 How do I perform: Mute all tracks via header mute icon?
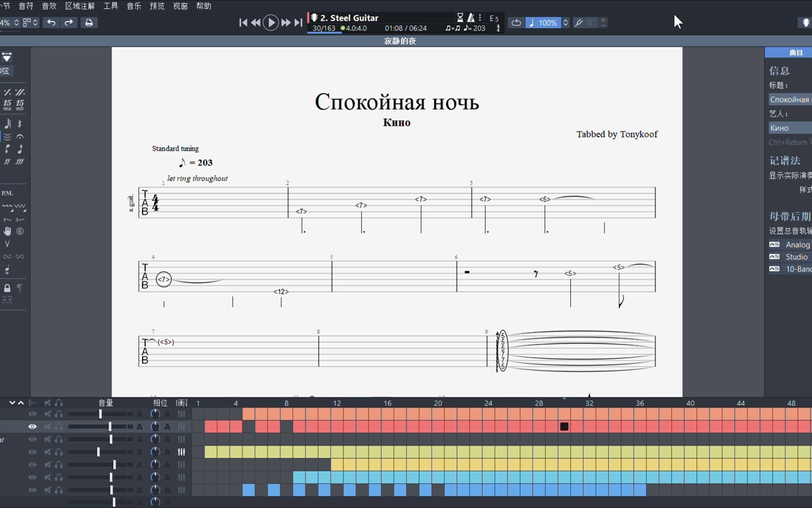point(48,403)
